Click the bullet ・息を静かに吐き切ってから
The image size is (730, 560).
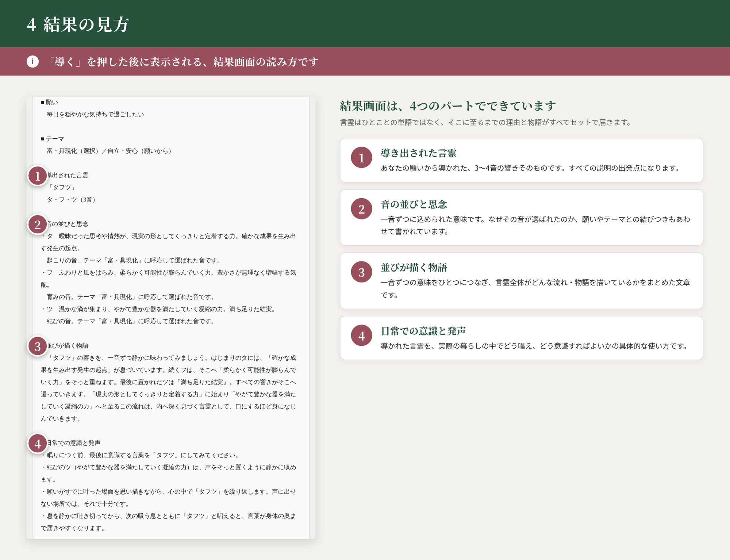point(168,522)
